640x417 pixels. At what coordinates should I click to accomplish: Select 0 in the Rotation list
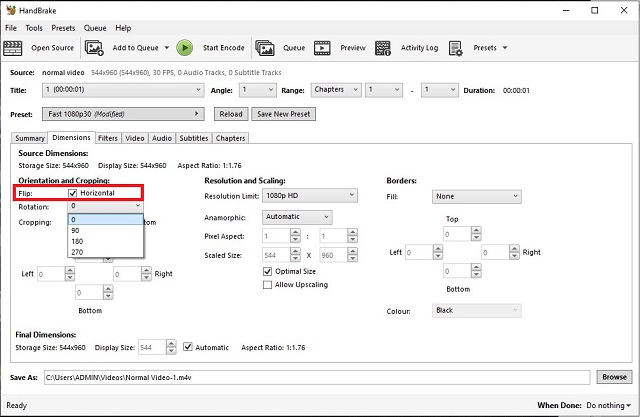pos(106,220)
